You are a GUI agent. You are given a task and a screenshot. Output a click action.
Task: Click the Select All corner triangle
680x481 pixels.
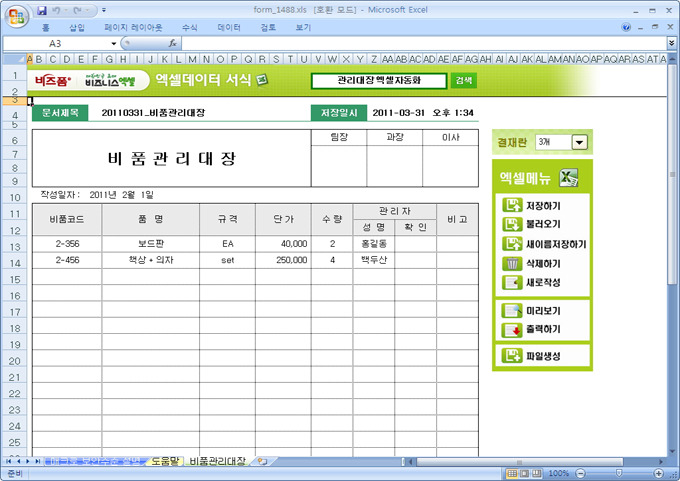click(x=15, y=59)
